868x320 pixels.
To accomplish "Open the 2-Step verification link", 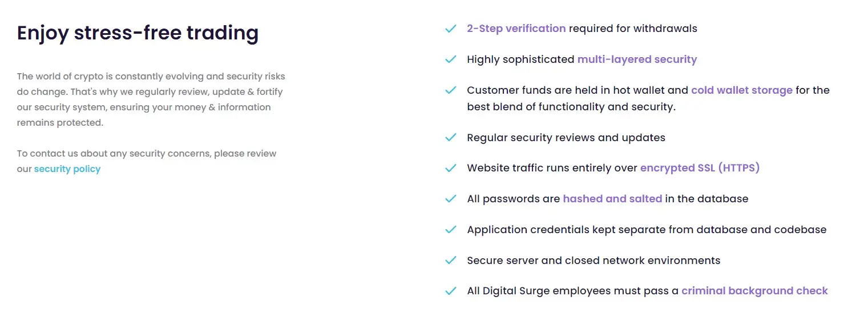I will 516,29.
